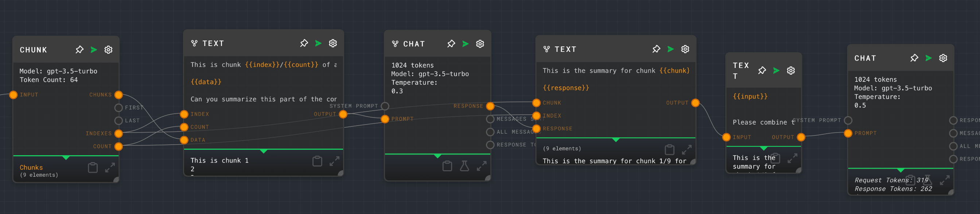
Task: Click flask icon on Chat node with temperature 0.3
Action: coord(464,166)
